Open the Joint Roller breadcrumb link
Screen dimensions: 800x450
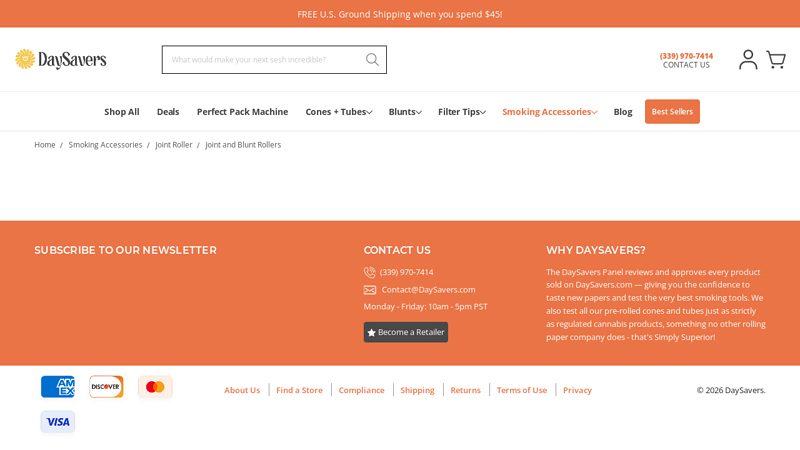point(174,145)
